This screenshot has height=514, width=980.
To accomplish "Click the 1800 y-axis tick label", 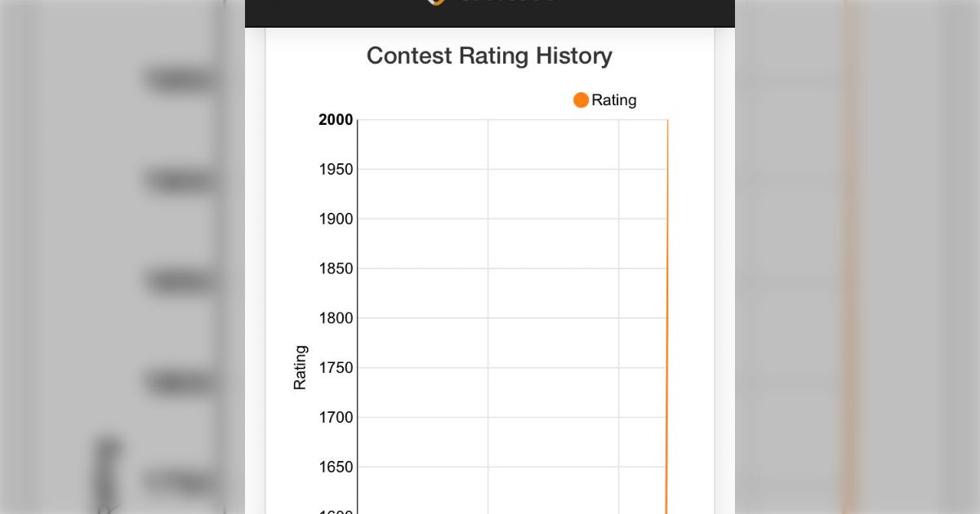I will pyautogui.click(x=336, y=318).
